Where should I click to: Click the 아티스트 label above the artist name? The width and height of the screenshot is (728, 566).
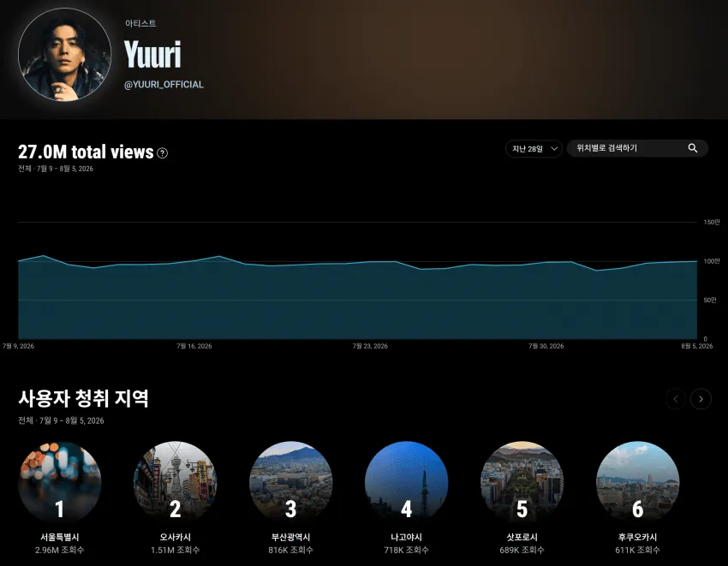click(140, 23)
